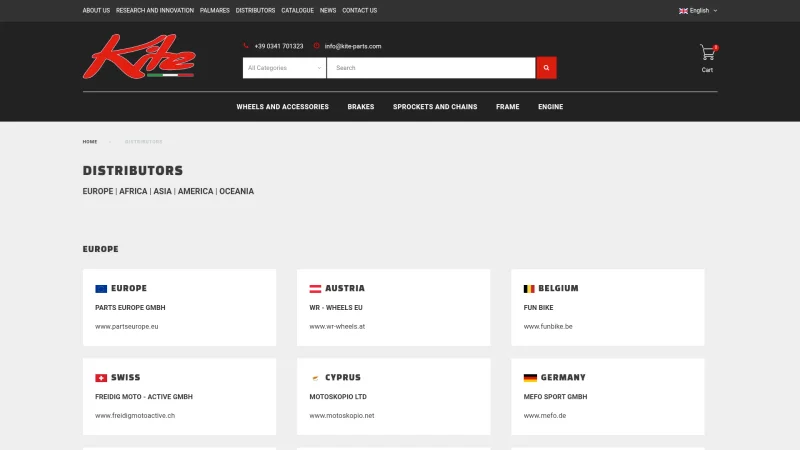Click Motoskopio LTD distributor name
The height and width of the screenshot is (450, 800).
(338, 397)
